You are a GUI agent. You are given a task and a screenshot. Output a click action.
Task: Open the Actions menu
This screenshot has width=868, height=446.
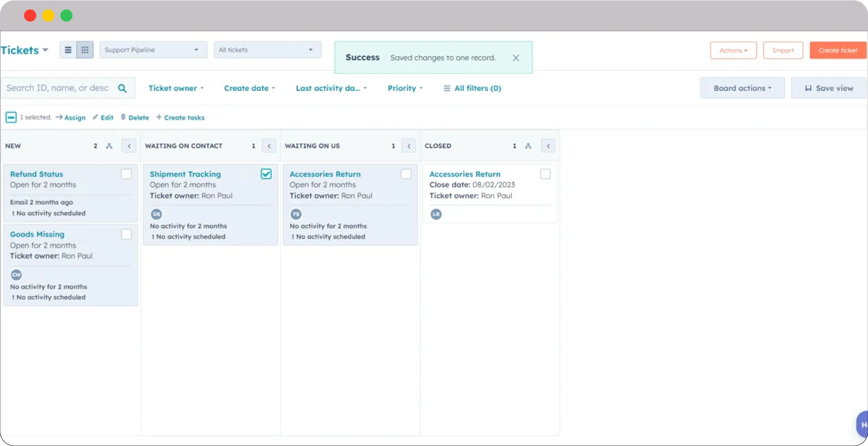[x=733, y=50]
